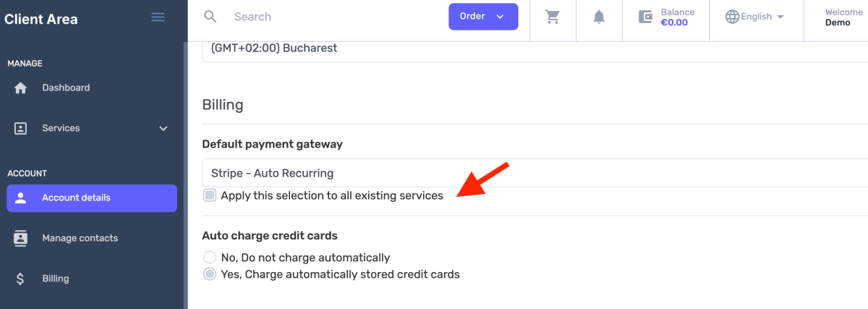Click the globe language icon

point(732,17)
